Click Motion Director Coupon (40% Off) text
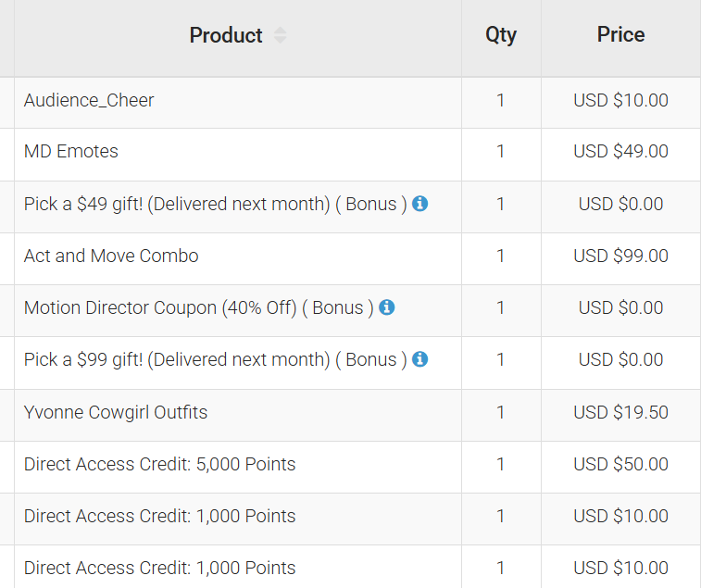The height and width of the screenshot is (588, 701). click(x=198, y=307)
